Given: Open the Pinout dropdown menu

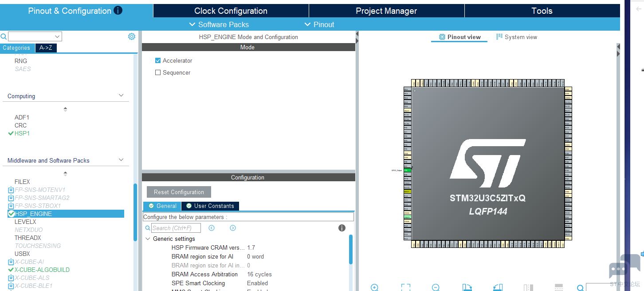Looking at the screenshot, I should (319, 24).
